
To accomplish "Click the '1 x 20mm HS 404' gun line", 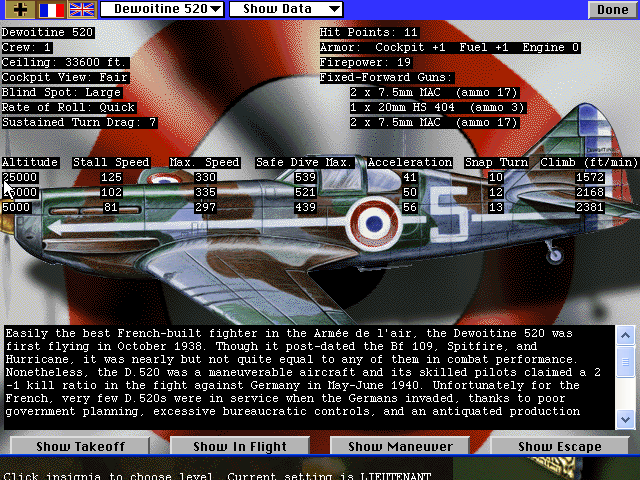I will (438, 108).
